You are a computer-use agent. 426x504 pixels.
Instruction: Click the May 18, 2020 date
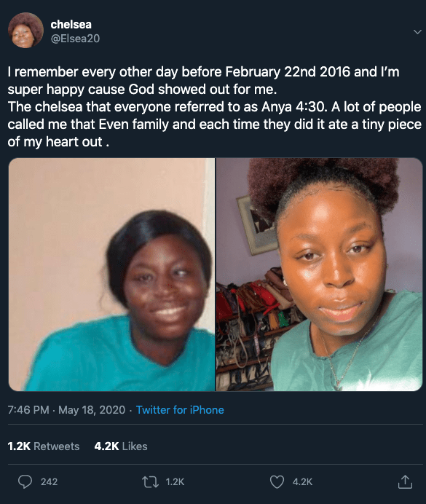click(92, 410)
